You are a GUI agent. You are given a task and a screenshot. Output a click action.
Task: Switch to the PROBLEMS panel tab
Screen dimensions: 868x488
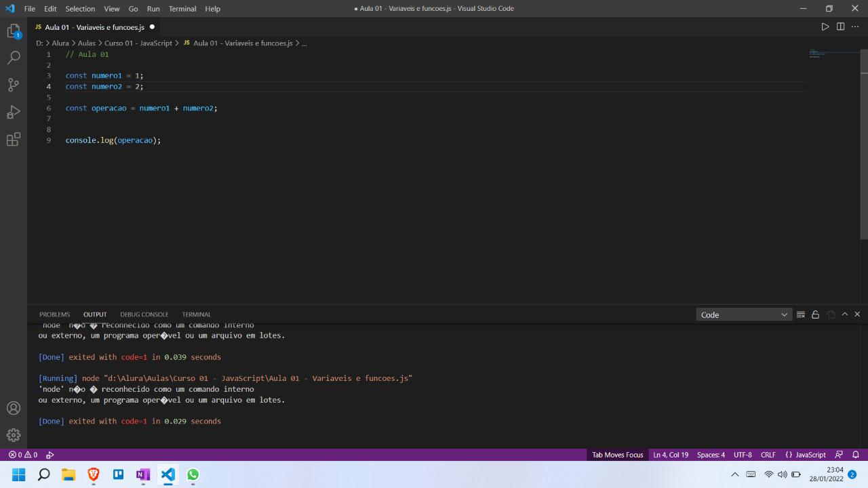click(54, 314)
